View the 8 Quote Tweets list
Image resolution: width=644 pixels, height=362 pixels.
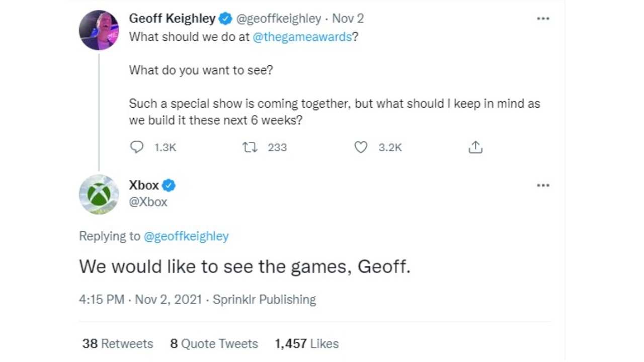click(214, 343)
